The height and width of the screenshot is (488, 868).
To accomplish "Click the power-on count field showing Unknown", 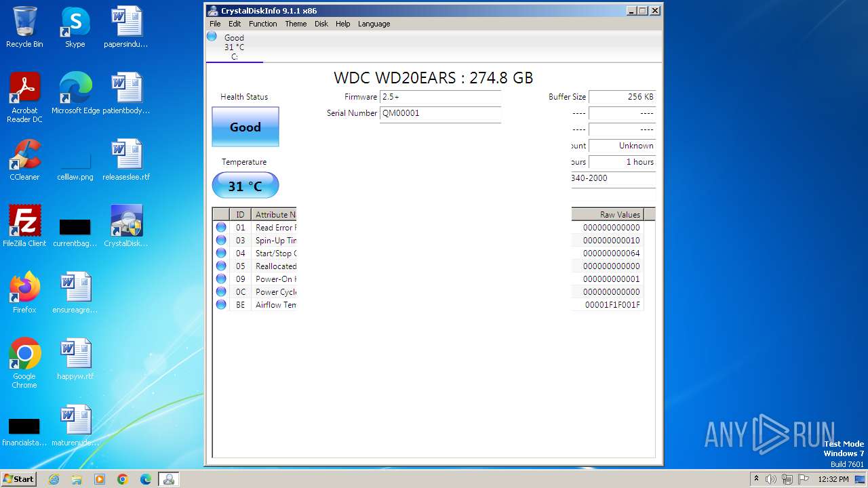I will (622, 146).
